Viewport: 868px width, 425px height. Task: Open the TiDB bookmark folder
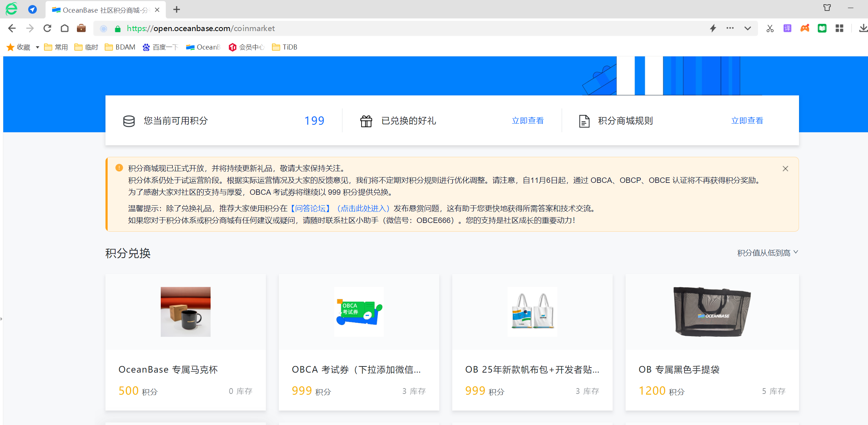(x=285, y=47)
